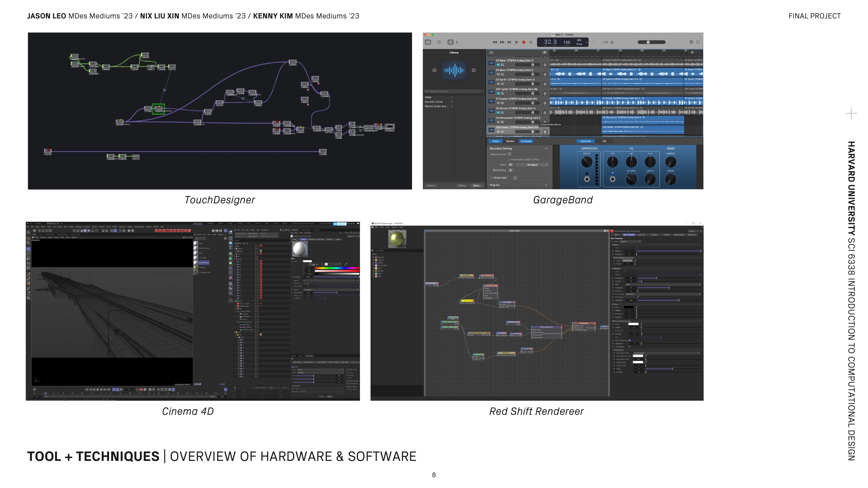The image size is (868, 488).
Task: Click Delete button in Library
Action: pyautogui.click(x=462, y=185)
